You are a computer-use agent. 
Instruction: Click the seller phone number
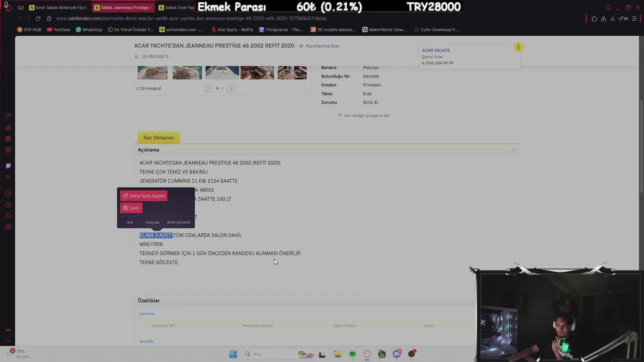(438, 63)
